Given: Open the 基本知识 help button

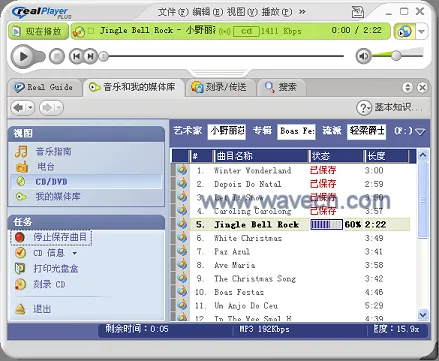Looking at the screenshot, I should (390, 107).
